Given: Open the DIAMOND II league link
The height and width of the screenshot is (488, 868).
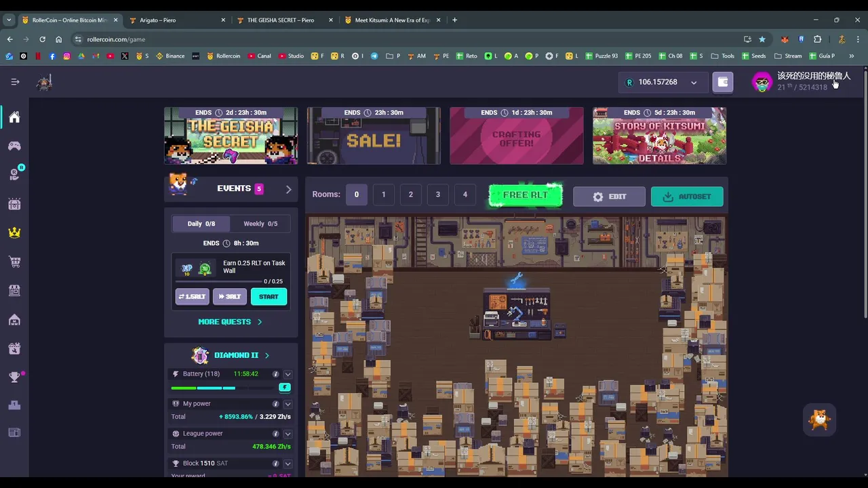Looking at the screenshot, I should pyautogui.click(x=241, y=355).
